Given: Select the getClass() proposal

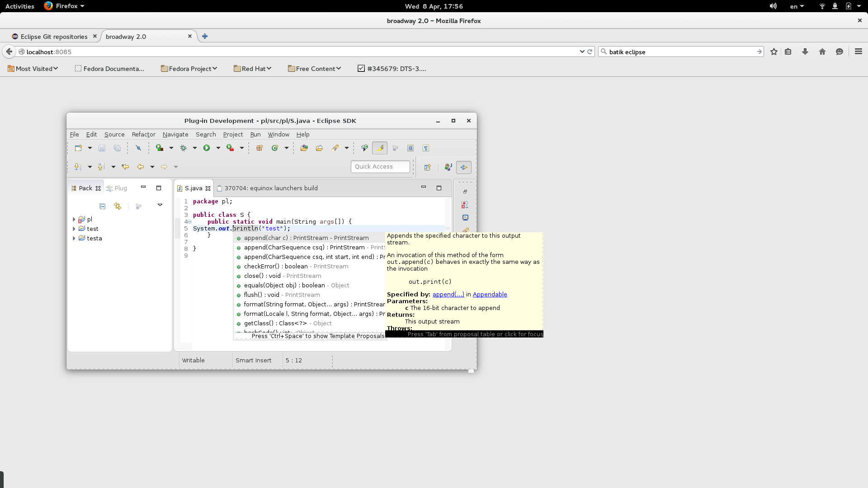Looking at the screenshot, I should tap(310, 324).
